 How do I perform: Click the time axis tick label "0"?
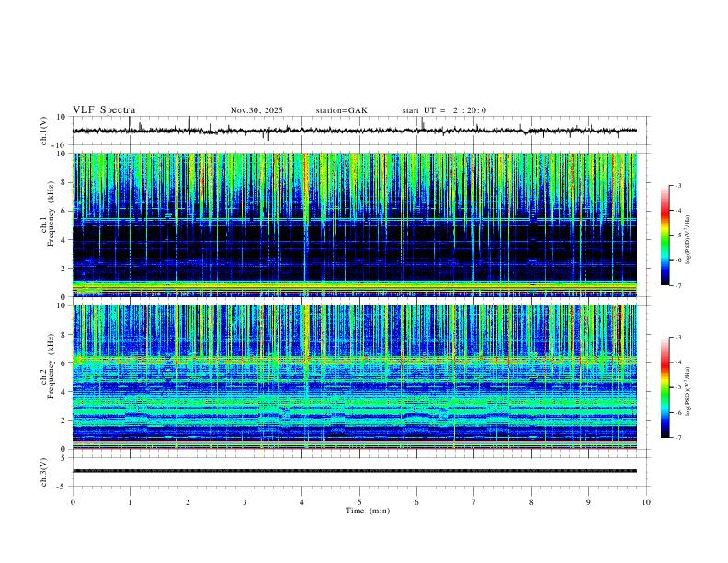coord(73,502)
